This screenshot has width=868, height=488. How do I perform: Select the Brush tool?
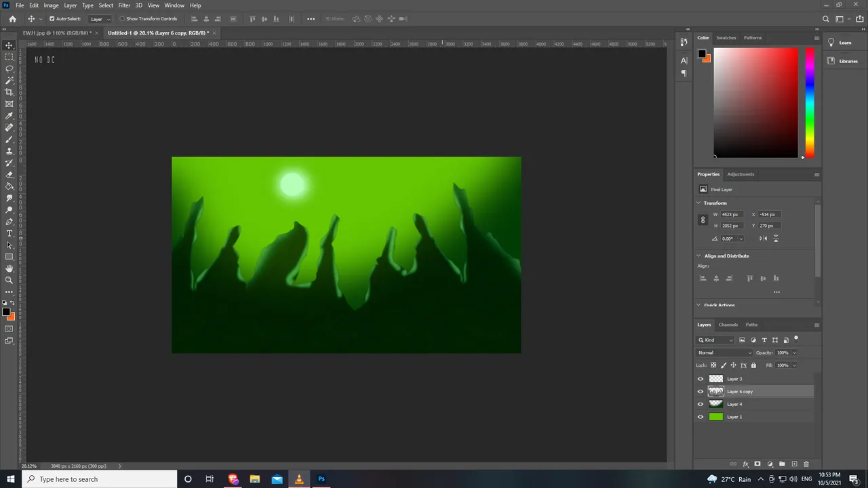click(x=9, y=139)
